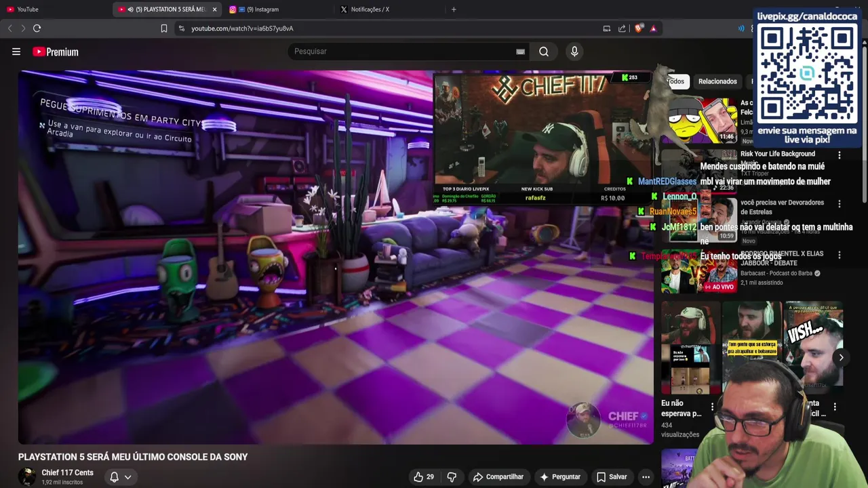Open options menu for Pimentel x Jabbour debate
Screen dimensions: 868x488
click(x=840, y=255)
